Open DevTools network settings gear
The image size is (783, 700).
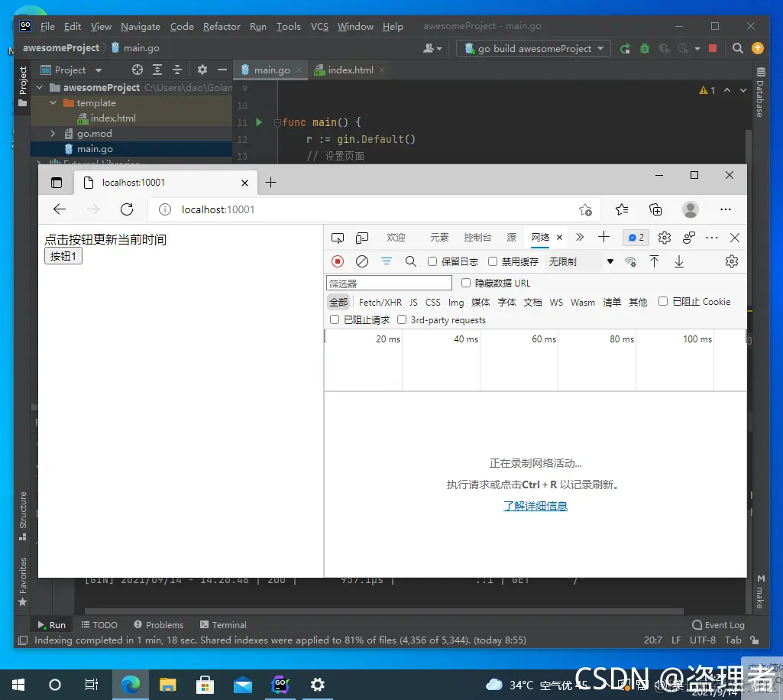[x=731, y=261]
